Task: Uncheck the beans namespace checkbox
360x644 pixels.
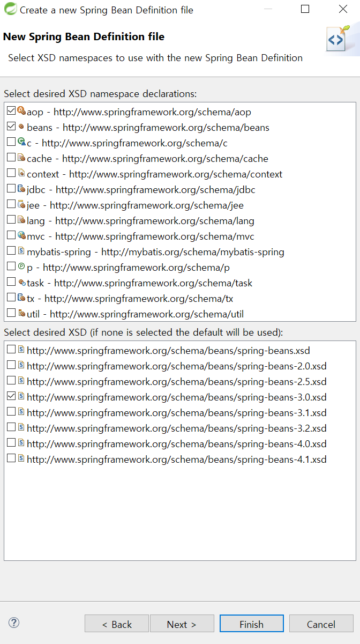Action: click(11, 127)
